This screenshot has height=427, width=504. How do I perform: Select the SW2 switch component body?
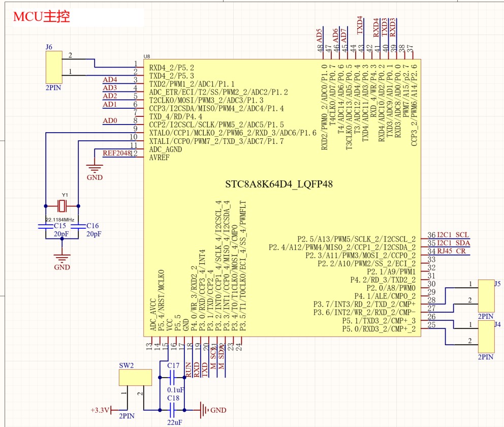pyautogui.click(x=135, y=378)
